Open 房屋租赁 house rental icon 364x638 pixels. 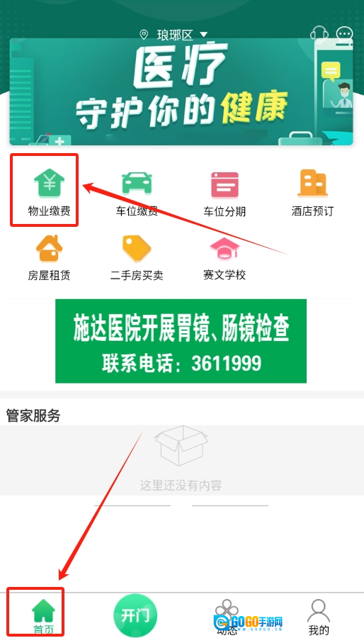(x=49, y=248)
